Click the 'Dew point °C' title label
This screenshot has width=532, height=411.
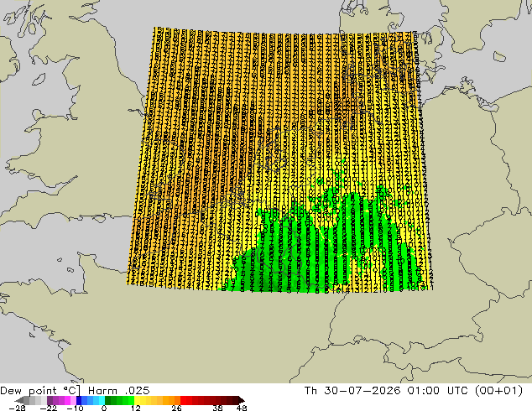coord(40,391)
